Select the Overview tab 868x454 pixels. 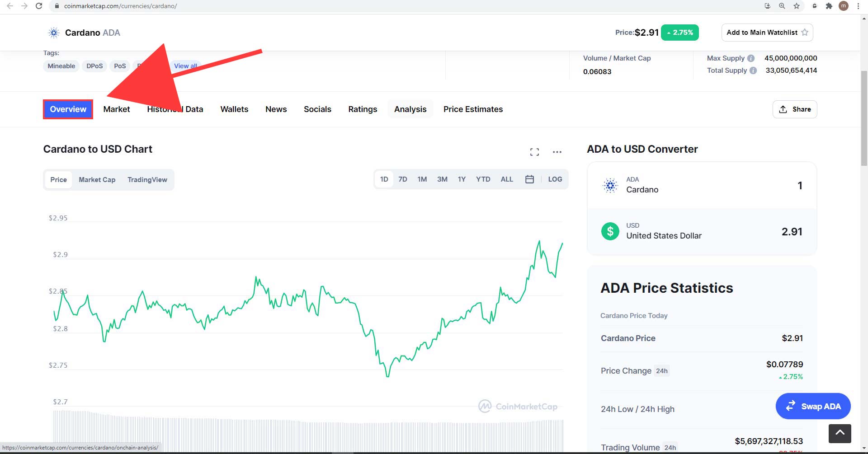click(x=68, y=109)
